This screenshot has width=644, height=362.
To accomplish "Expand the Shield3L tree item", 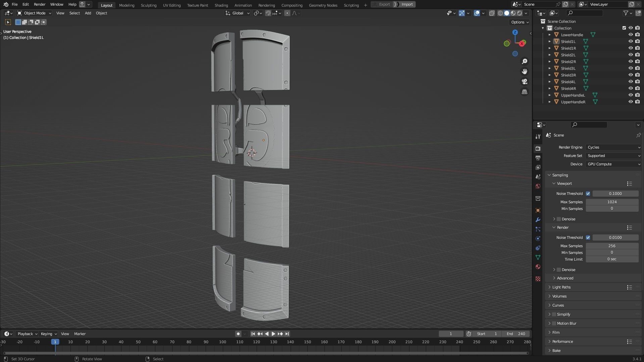I will click(549, 68).
